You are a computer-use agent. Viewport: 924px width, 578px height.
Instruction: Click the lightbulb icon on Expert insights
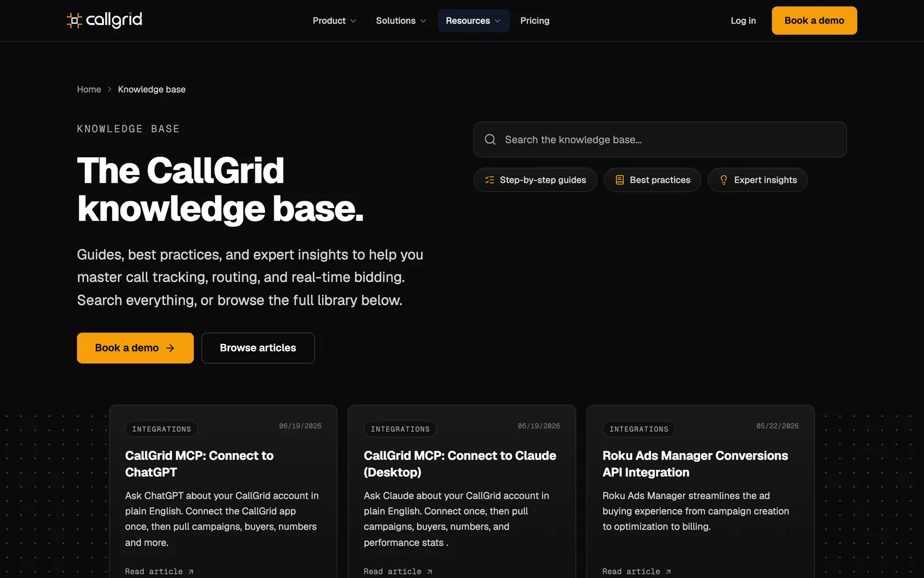[724, 180]
